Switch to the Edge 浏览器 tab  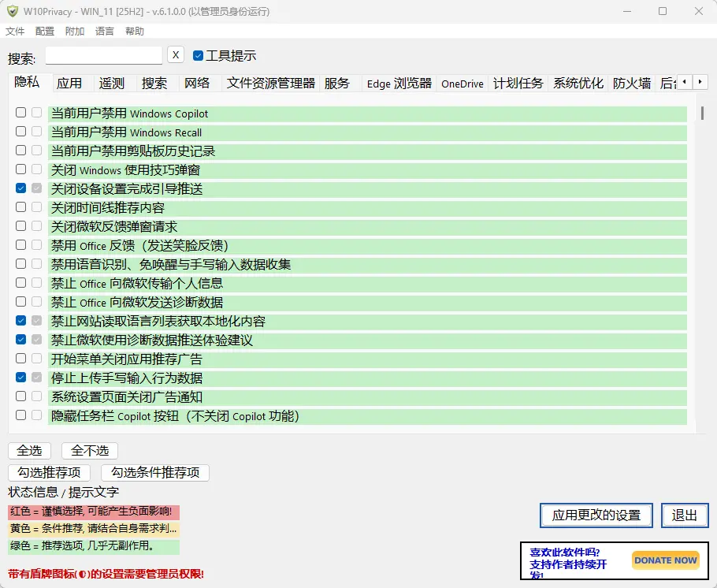click(x=399, y=84)
